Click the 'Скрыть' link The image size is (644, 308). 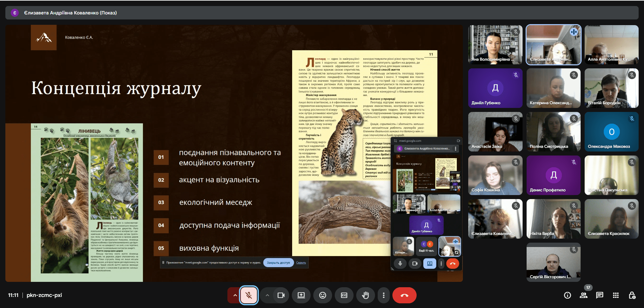point(301,263)
